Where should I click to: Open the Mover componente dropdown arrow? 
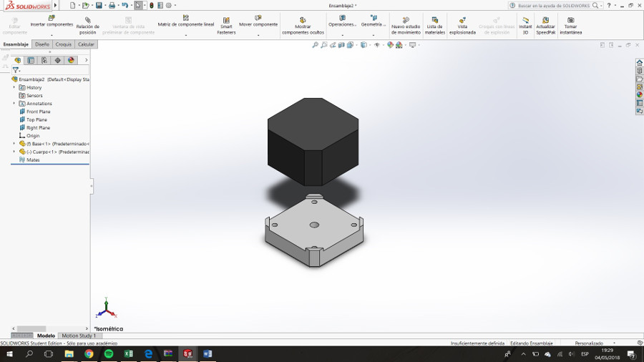click(x=258, y=35)
